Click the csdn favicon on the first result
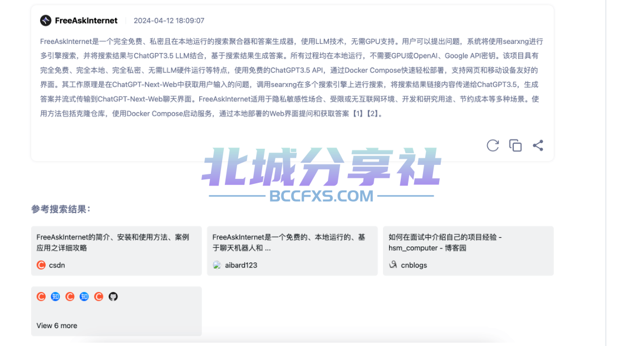 (x=41, y=265)
